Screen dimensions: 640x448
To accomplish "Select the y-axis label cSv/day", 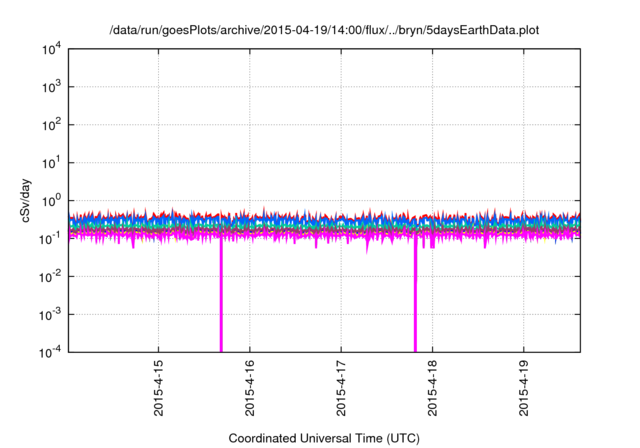I will [26, 200].
